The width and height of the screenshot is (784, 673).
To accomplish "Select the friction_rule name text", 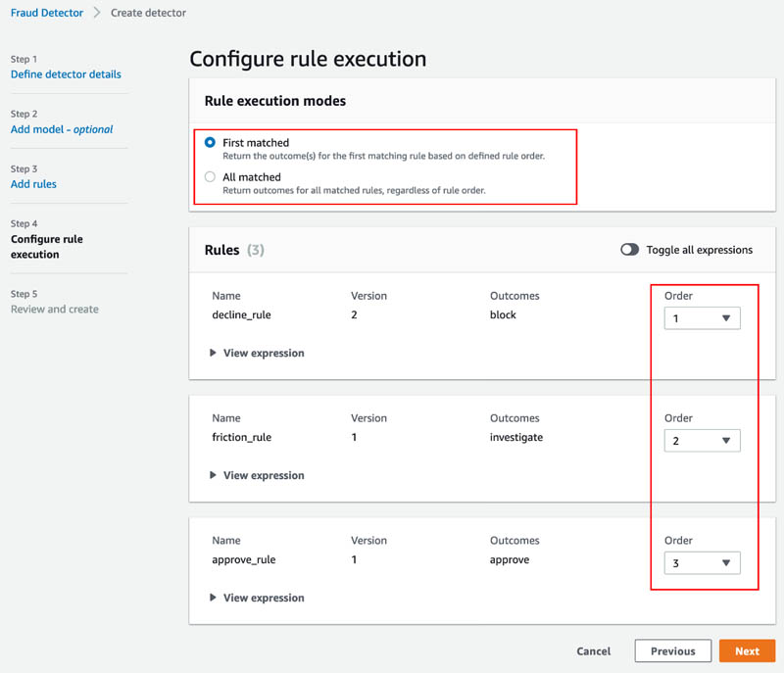I will coord(241,437).
